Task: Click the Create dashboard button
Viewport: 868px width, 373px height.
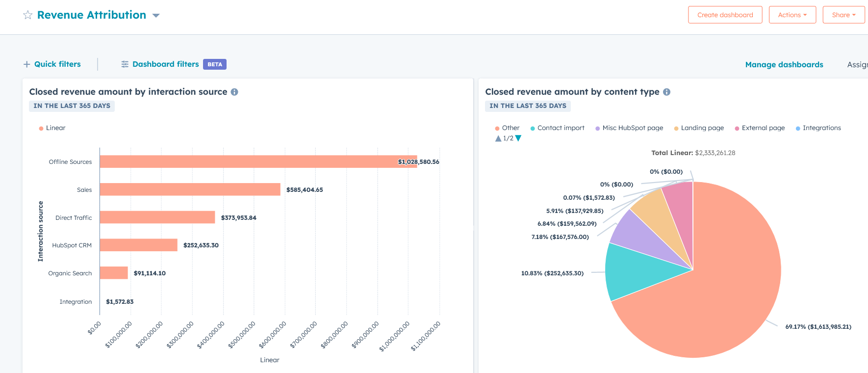Action: pyautogui.click(x=725, y=15)
